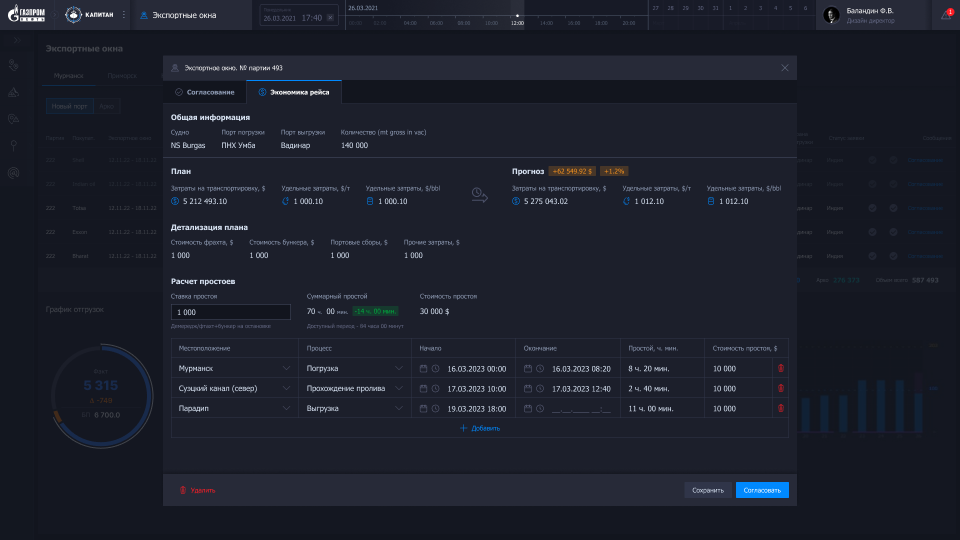Delete the Мурманск downtime row
The width and height of the screenshot is (960, 540).
click(781, 368)
